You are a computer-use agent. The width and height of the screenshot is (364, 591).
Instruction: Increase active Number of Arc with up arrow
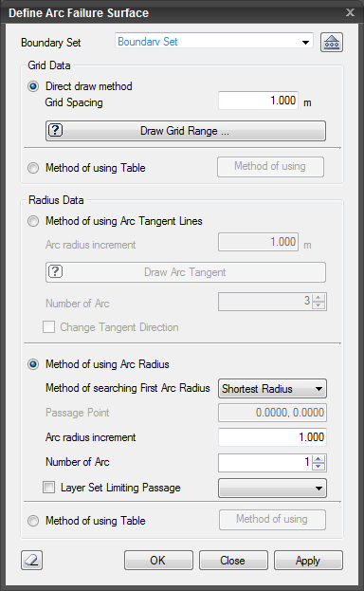pos(318,459)
